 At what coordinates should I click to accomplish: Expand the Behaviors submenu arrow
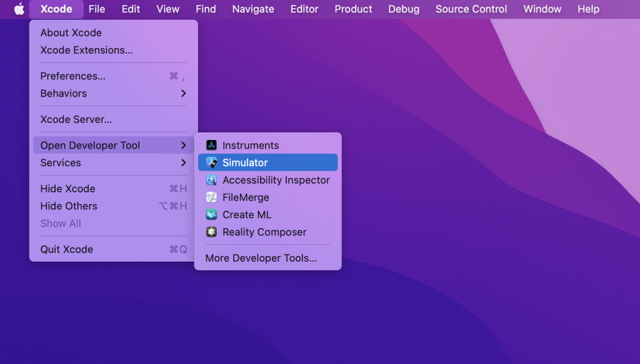[x=184, y=94]
